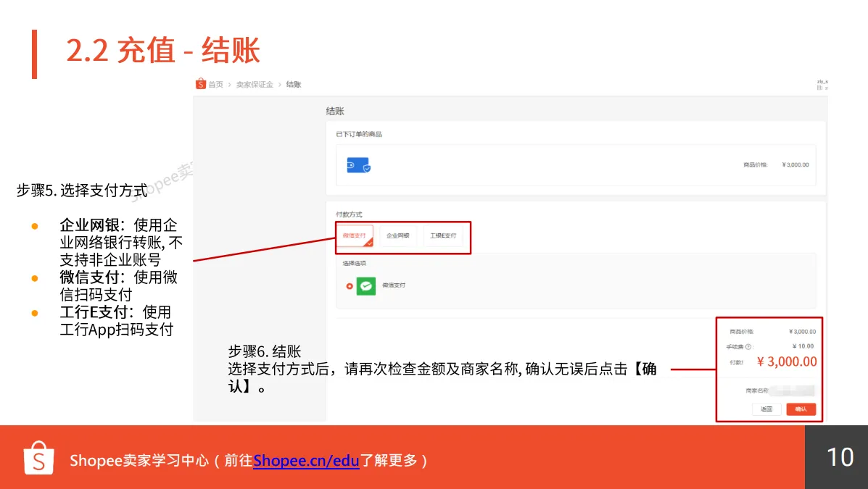Toggle the selected payment option indicator

(x=349, y=286)
